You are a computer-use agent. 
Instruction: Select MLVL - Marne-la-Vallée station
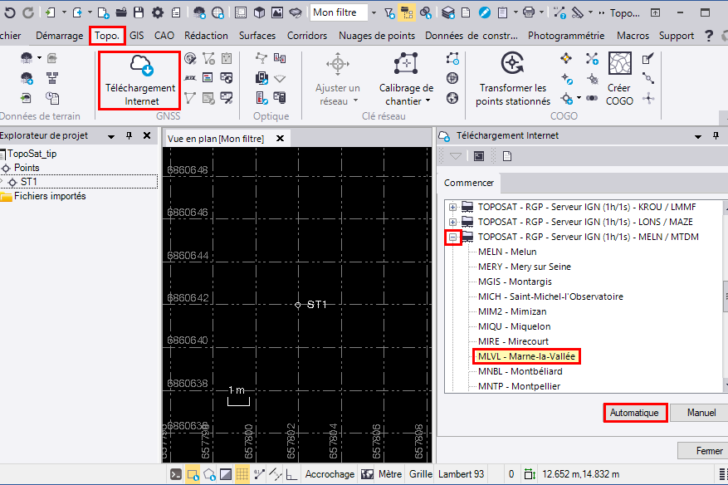(x=527, y=356)
